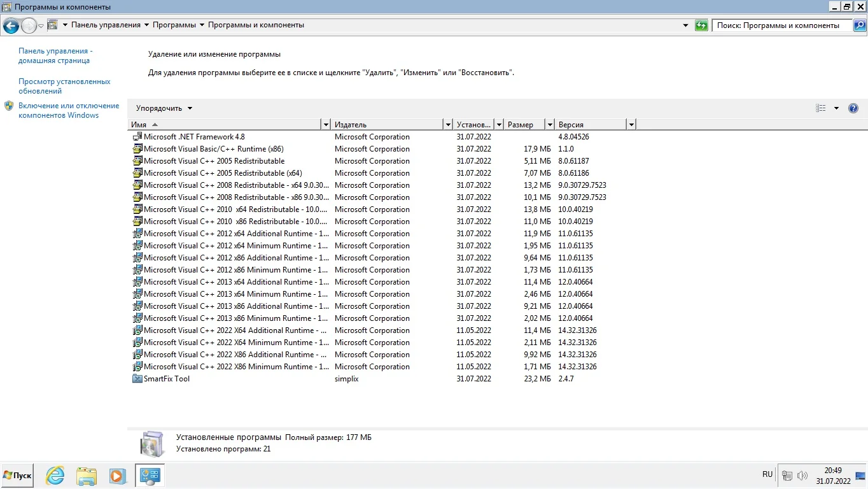The height and width of the screenshot is (489, 868).
Task: Click the icon of Microsoft Visual Basic/C++ Runtime (x86)
Action: 137,149
